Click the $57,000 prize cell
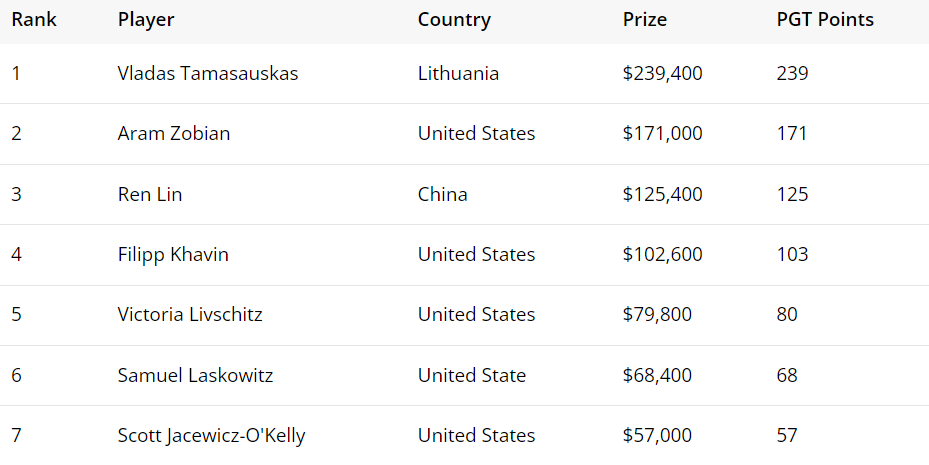 click(657, 435)
